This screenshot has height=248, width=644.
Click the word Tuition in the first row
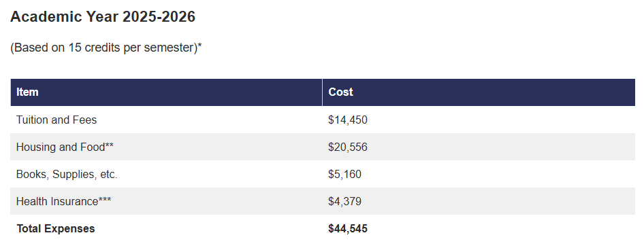point(31,120)
